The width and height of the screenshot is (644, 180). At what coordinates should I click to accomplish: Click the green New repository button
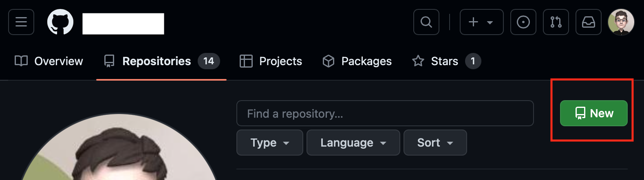(x=593, y=113)
